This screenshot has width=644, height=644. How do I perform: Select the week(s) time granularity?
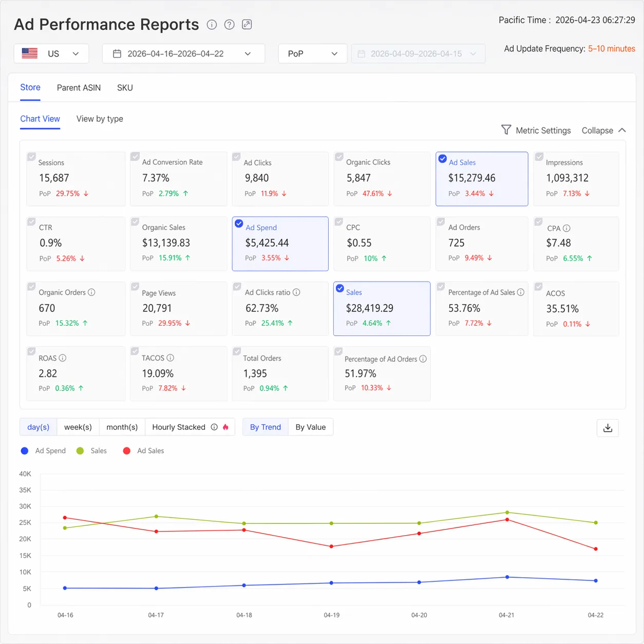point(78,427)
